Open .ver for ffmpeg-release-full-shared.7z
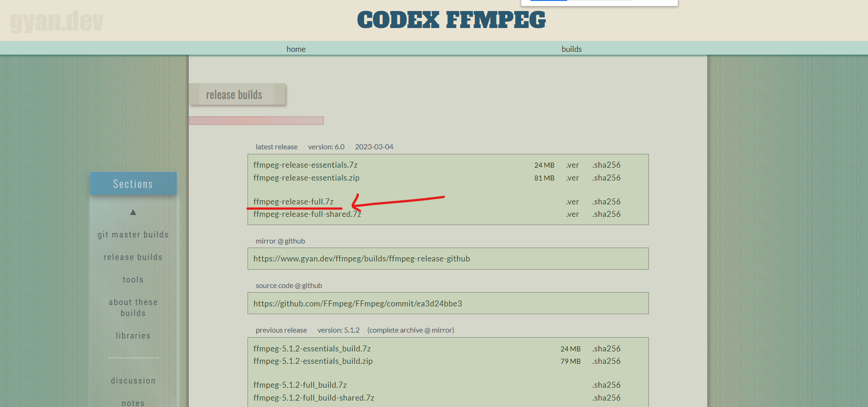The width and height of the screenshot is (868, 407). click(572, 214)
